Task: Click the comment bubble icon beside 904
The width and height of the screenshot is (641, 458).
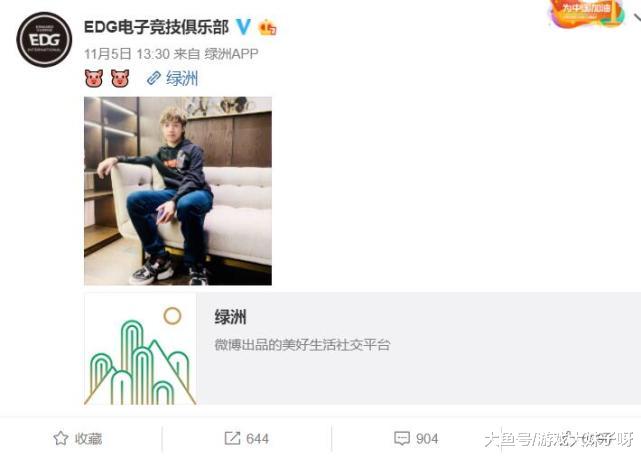Action: pos(401,438)
